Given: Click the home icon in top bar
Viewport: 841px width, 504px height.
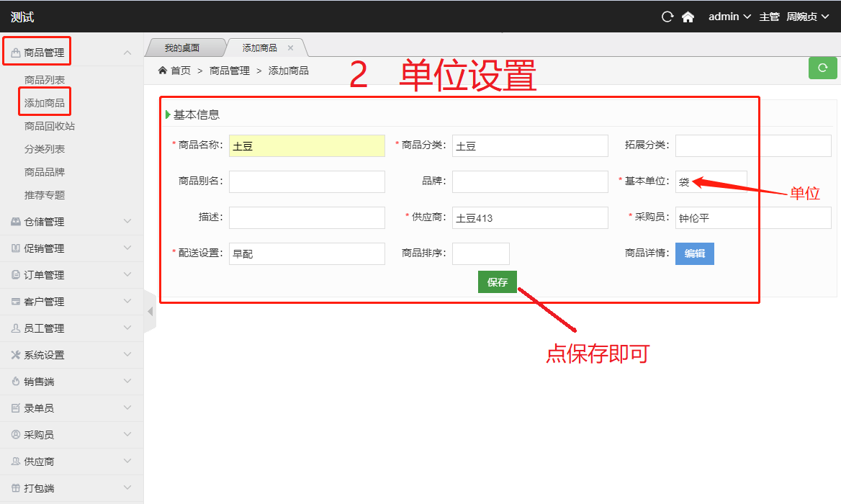Looking at the screenshot, I should pyautogui.click(x=688, y=17).
